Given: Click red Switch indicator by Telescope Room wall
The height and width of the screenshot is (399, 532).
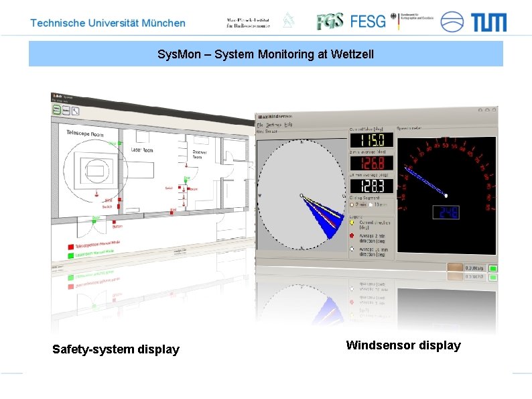Looking at the screenshot, I should click(119, 206).
